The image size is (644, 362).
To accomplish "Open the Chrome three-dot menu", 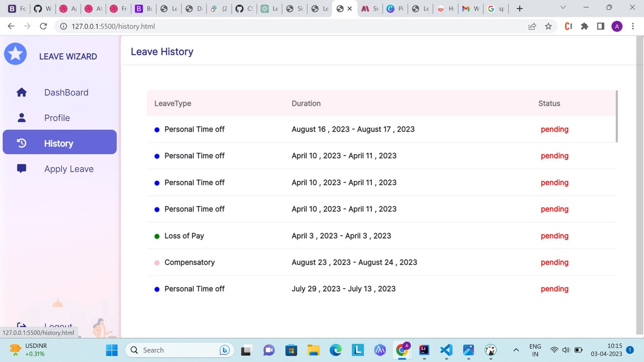I will pyautogui.click(x=633, y=26).
